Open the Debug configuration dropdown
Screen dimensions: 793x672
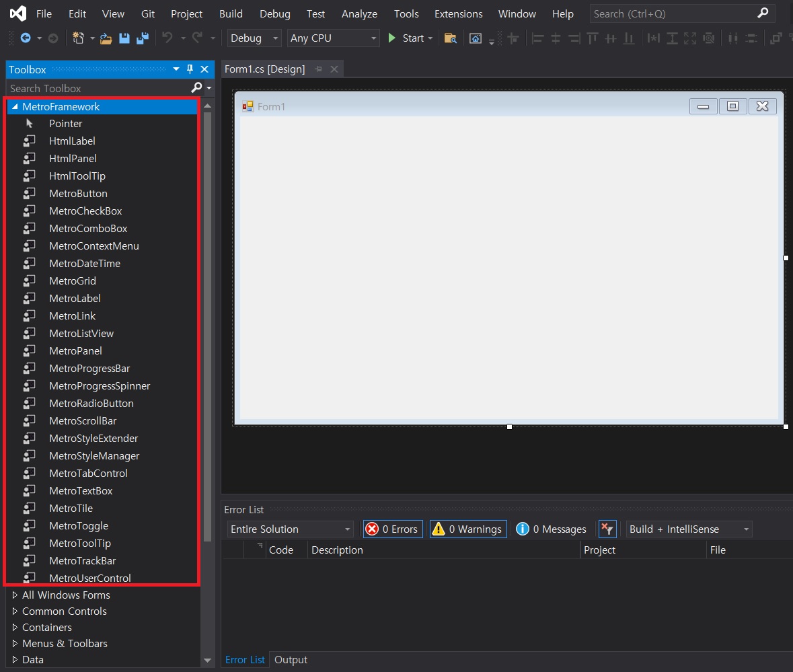coord(254,38)
